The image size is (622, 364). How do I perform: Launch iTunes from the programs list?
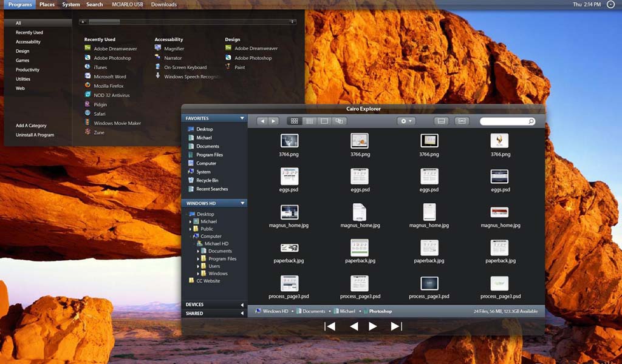pos(100,67)
